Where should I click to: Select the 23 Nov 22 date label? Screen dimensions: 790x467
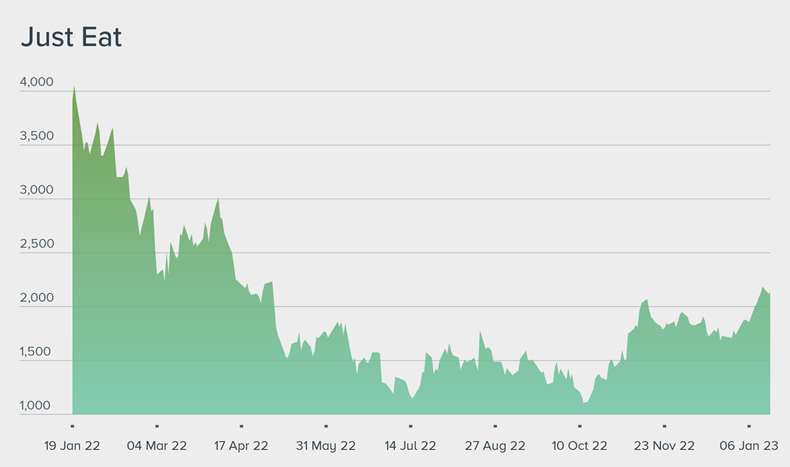pyautogui.click(x=664, y=445)
